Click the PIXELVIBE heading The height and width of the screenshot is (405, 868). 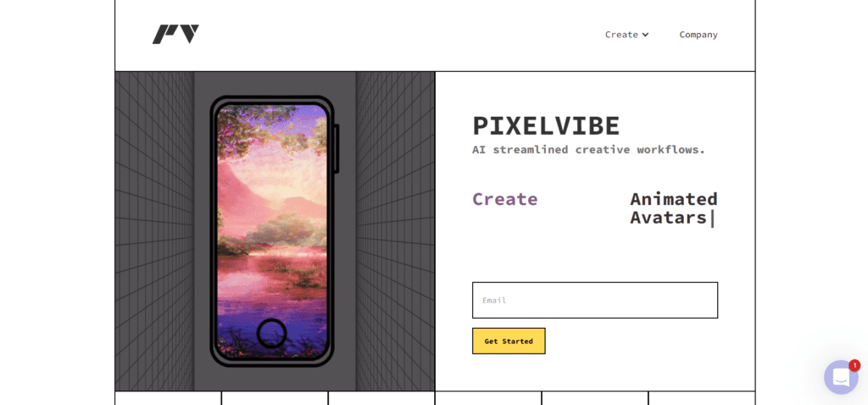click(x=546, y=125)
